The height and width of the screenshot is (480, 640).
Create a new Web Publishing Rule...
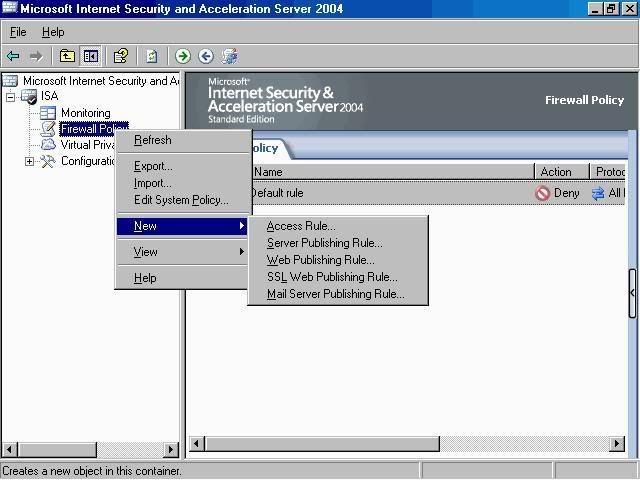point(338,260)
